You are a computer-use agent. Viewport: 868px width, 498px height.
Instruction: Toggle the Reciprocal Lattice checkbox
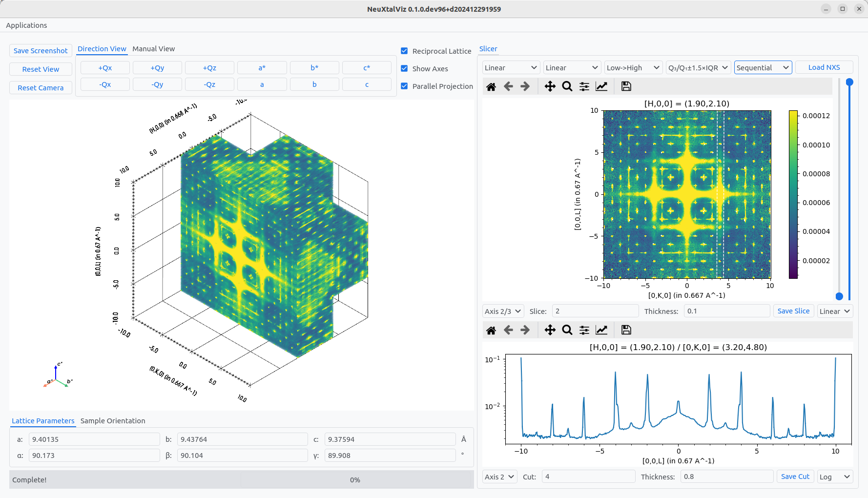(404, 51)
